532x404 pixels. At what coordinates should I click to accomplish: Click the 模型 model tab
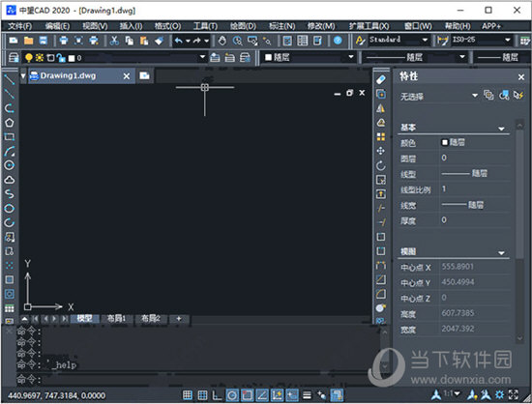84,318
